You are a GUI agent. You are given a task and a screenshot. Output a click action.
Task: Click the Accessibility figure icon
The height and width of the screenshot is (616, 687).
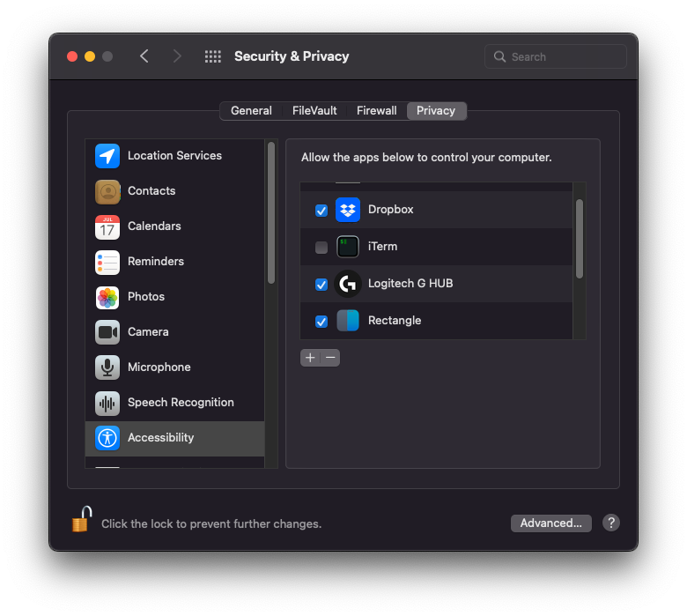click(x=107, y=438)
